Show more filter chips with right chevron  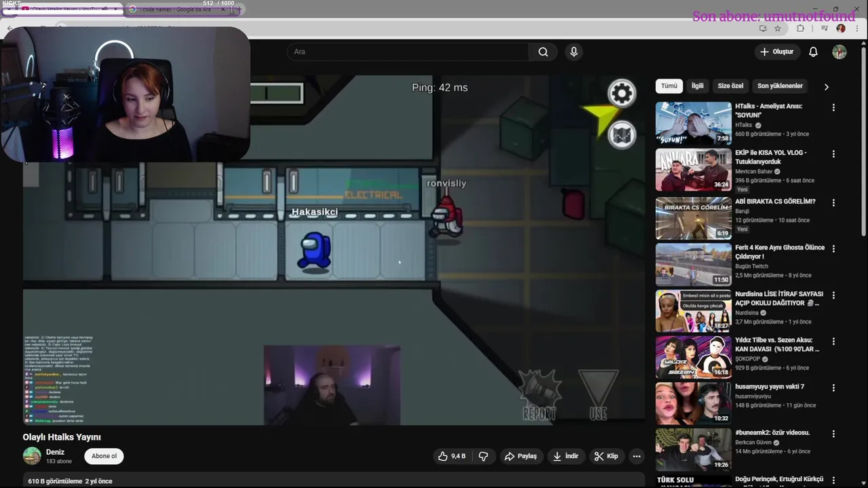click(x=826, y=87)
